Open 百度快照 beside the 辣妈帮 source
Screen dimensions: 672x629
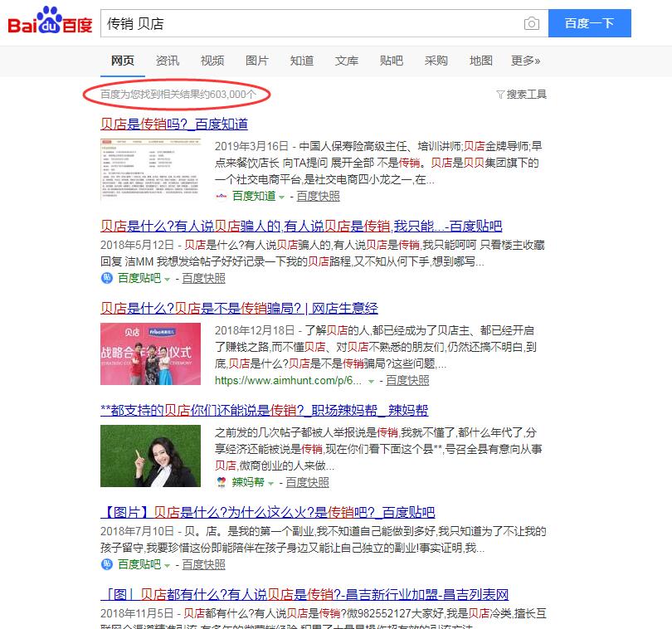[x=307, y=482]
